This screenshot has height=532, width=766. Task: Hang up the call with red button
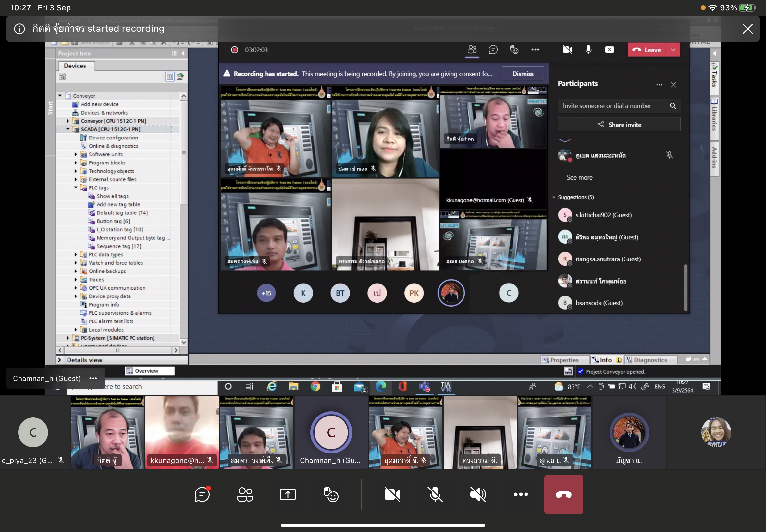point(563,494)
